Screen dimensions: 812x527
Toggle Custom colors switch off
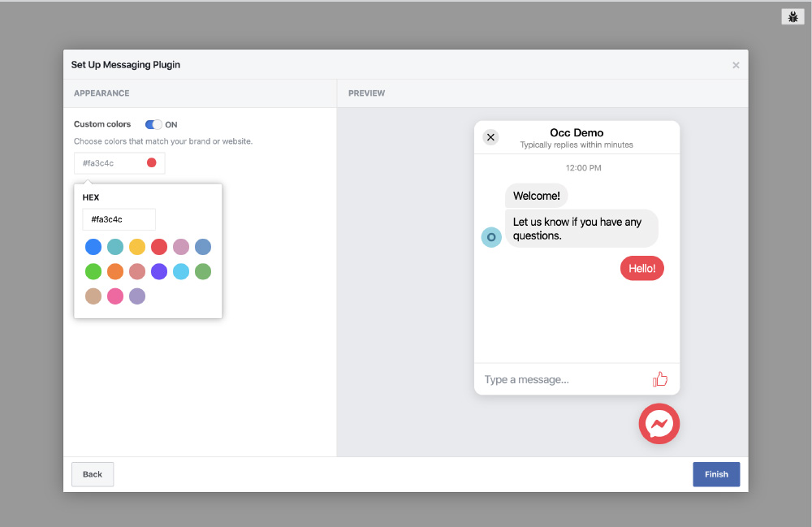click(153, 124)
